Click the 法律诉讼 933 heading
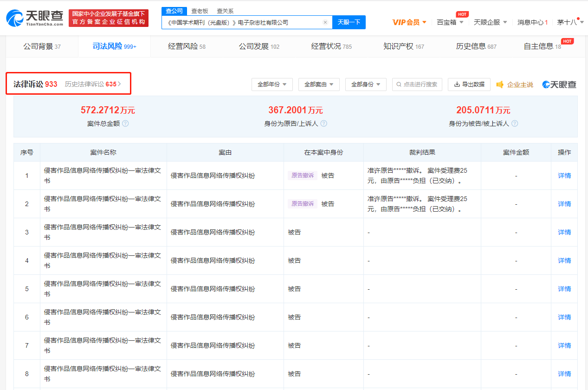The width and height of the screenshot is (588, 390). [35, 84]
